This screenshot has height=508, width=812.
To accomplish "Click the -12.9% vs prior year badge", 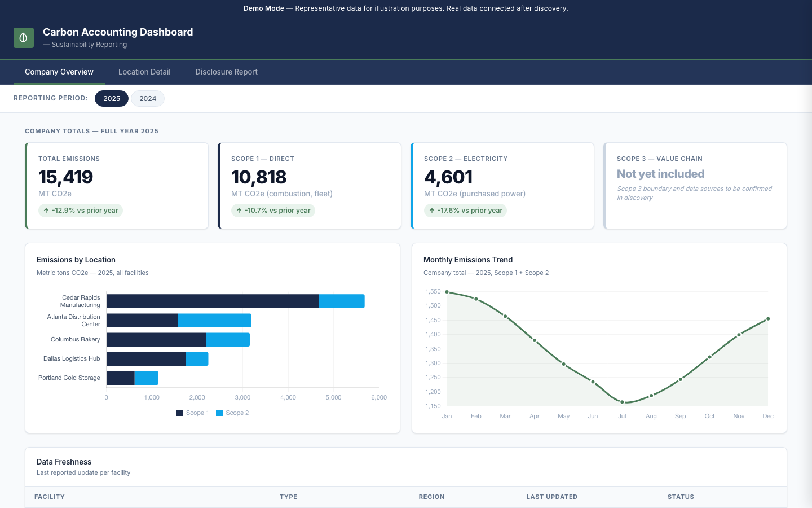I will pyautogui.click(x=81, y=211).
